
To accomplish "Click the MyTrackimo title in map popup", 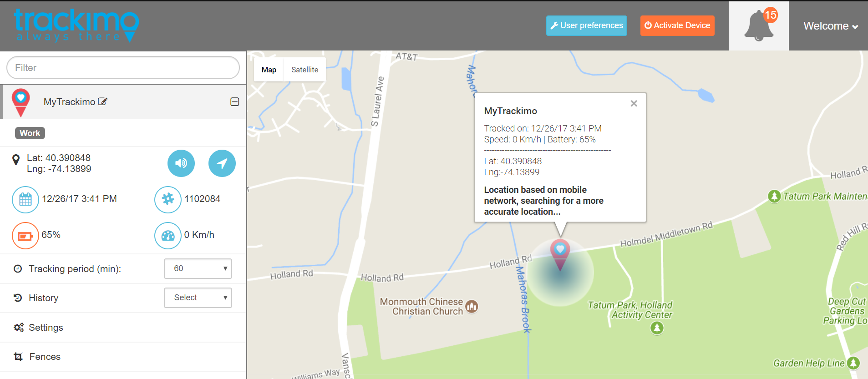I will 511,111.
